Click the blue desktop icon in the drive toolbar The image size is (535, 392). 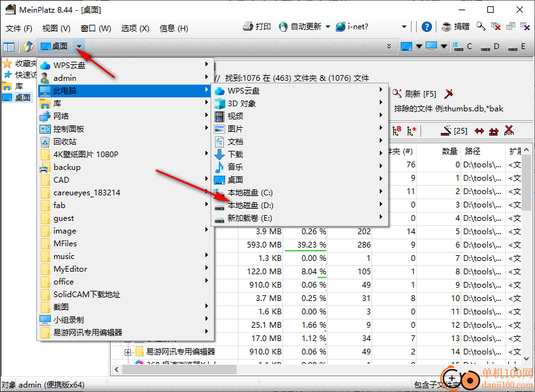(406, 46)
